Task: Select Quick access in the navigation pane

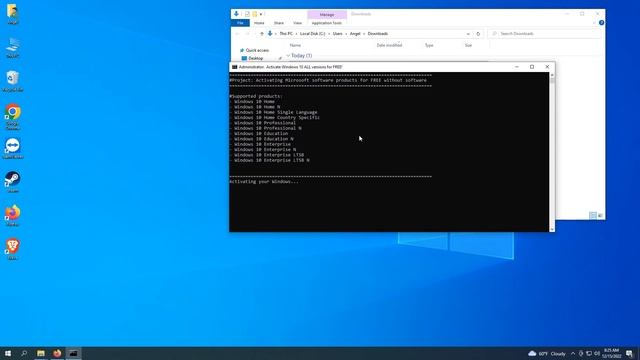Action: coord(257,50)
